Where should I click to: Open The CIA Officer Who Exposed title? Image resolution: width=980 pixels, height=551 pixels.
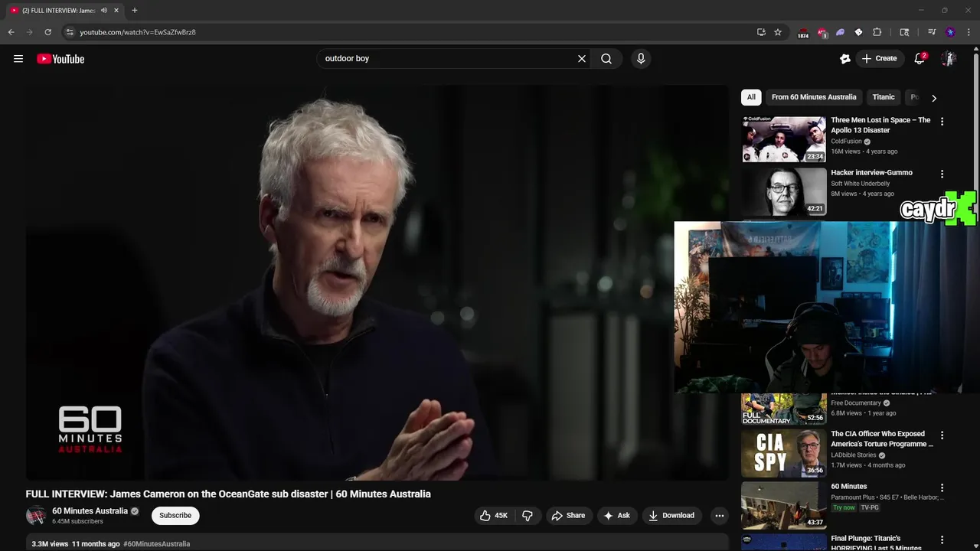pos(882,439)
